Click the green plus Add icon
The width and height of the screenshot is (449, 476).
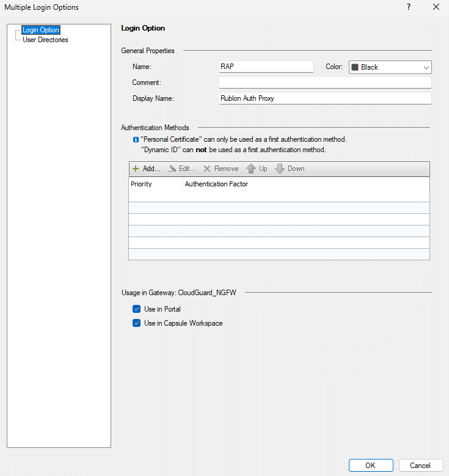(136, 169)
